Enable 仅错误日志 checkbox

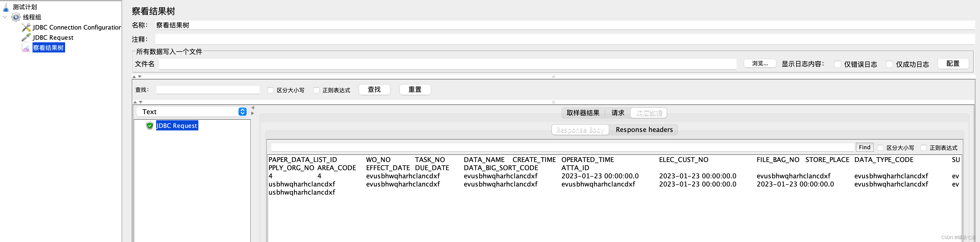point(838,64)
